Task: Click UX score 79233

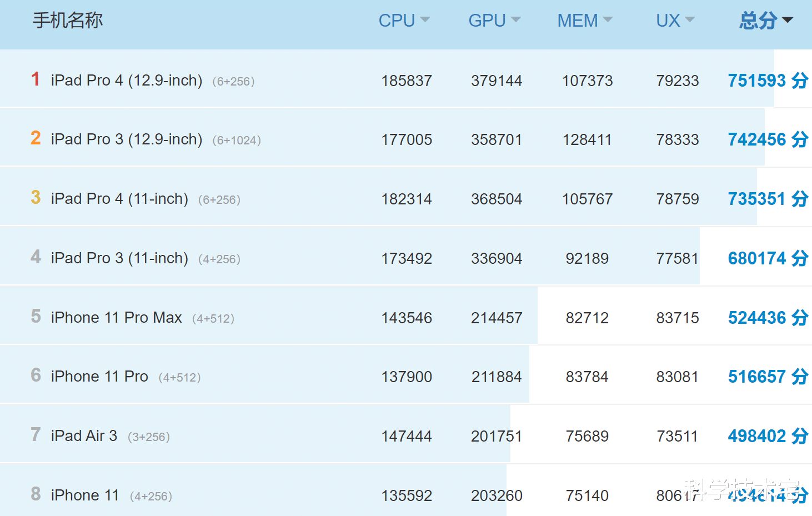Action: [678, 81]
